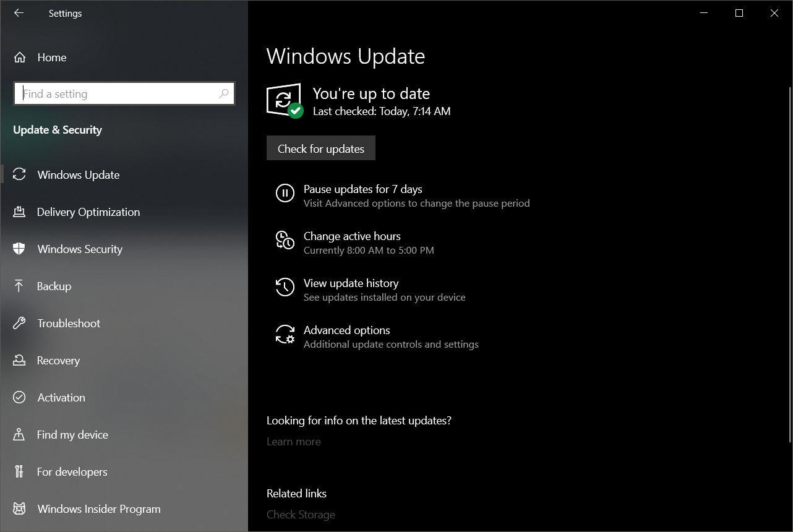Close the Settings window

(774, 13)
